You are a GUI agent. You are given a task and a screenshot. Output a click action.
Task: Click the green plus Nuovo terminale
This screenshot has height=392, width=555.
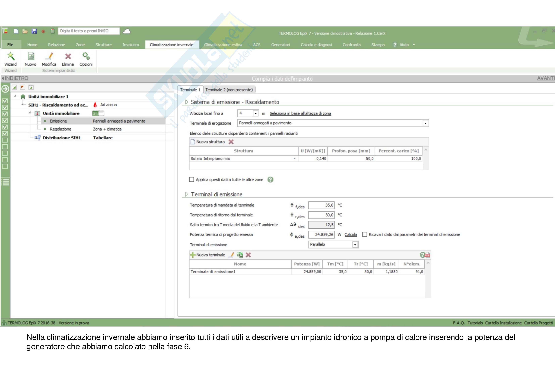[193, 255]
